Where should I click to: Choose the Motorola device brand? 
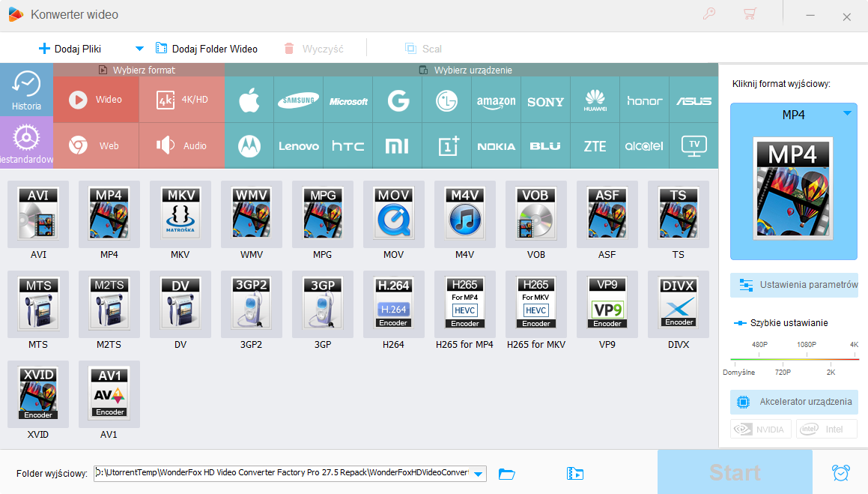click(249, 145)
